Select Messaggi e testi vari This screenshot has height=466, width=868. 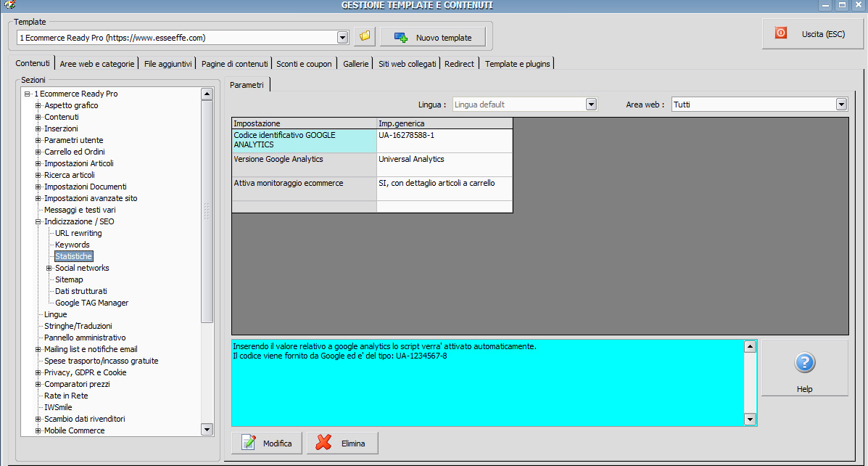(80, 210)
